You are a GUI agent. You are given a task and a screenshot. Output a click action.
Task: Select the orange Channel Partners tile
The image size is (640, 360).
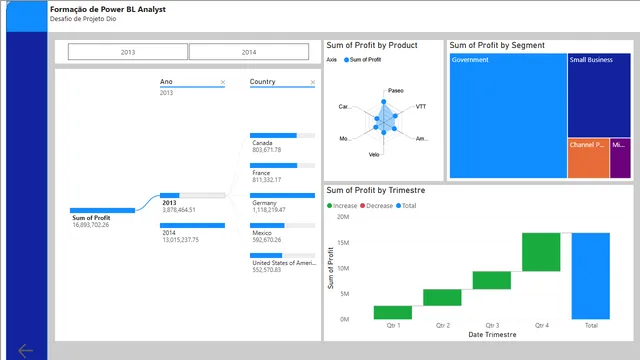[589, 158]
